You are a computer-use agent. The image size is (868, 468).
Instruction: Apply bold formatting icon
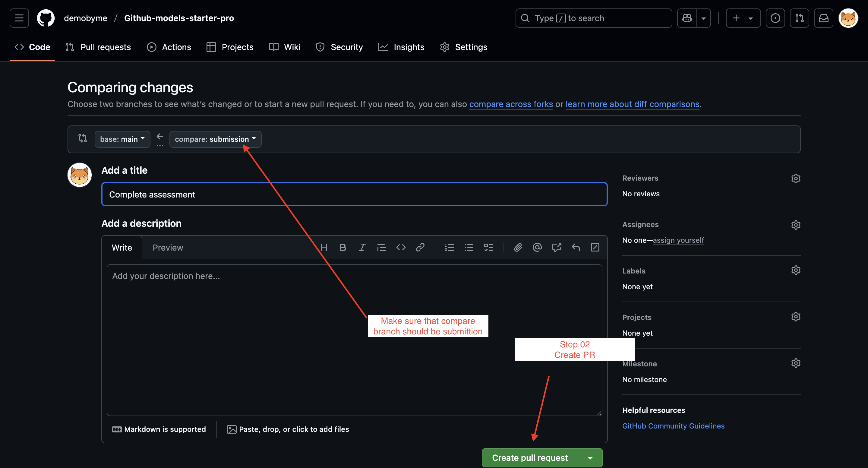point(343,247)
